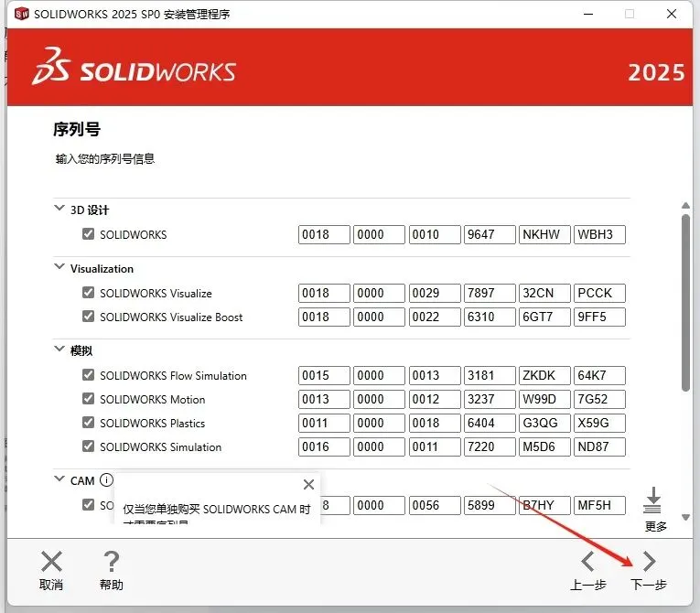The image size is (700, 613).
Task: Close the SOLIDWORKS CAM tooltip popup
Action: click(308, 484)
